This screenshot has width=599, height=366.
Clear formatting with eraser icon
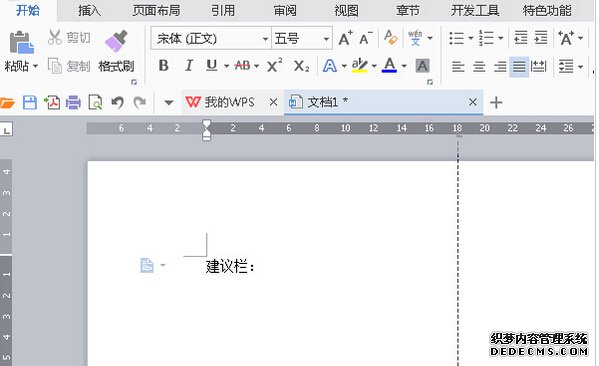[390, 38]
